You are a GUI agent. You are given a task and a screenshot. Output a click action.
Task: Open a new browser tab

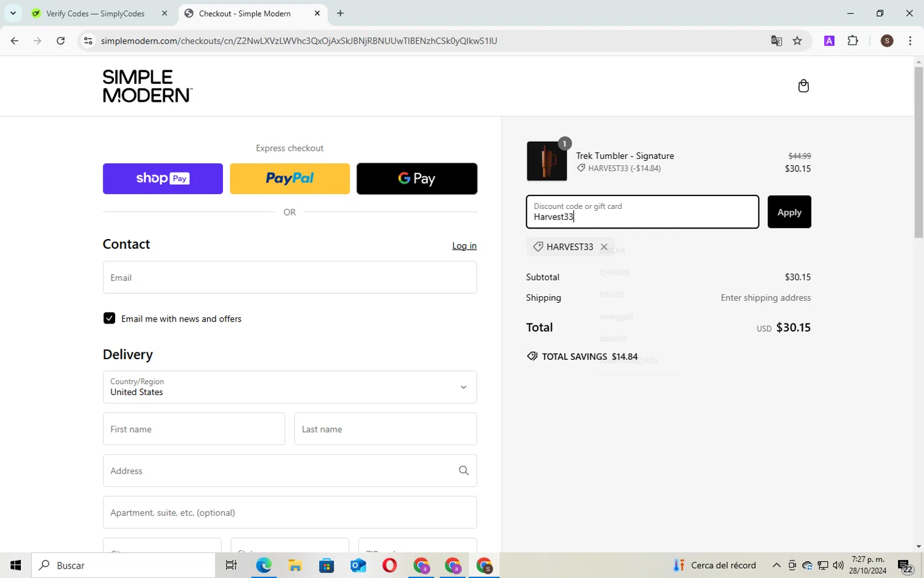pos(340,13)
